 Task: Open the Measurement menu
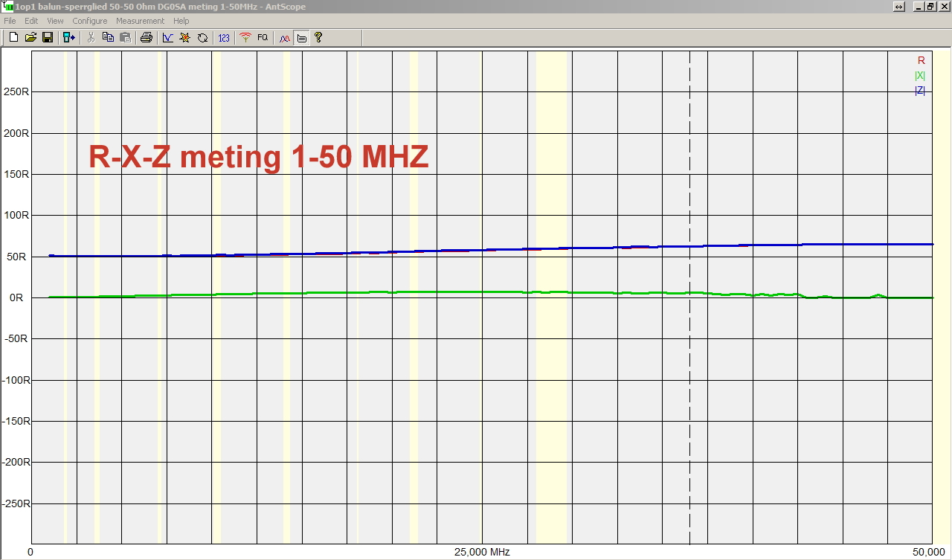[x=140, y=21]
